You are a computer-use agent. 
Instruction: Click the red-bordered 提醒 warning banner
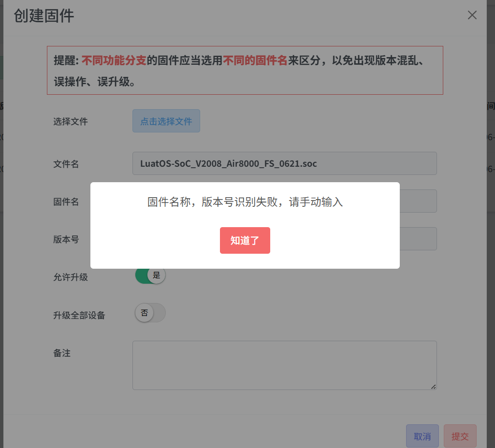click(x=245, y=71)
